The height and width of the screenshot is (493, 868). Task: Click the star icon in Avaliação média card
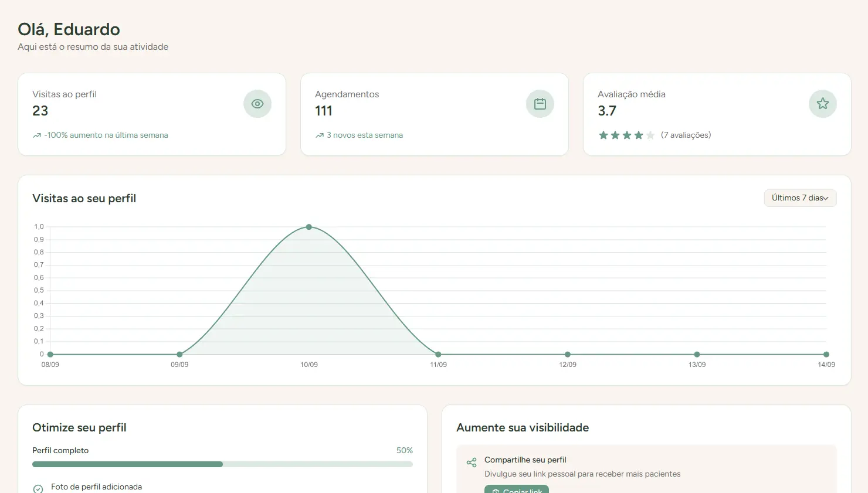(x=823, y=104)
